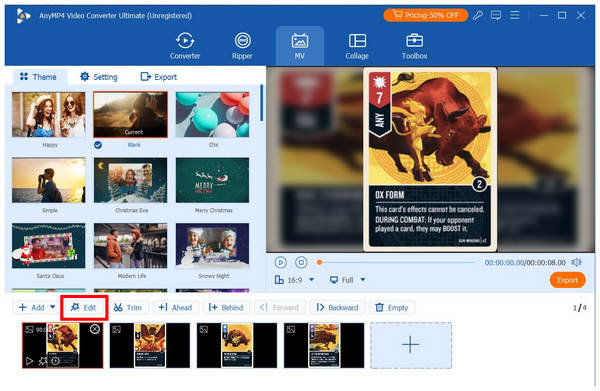The image size is (600, 391).
Task: Toggle the preview volume icon
Action: [x=576, y=262]
